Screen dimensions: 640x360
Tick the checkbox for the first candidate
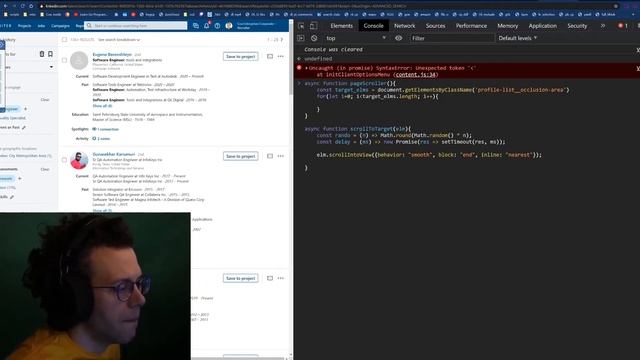point(64,60)
